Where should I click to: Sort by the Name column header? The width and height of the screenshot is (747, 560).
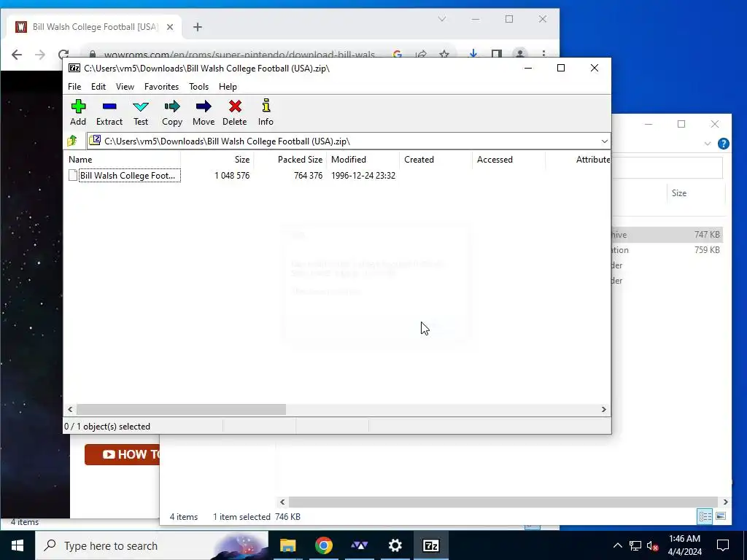[122, 160]
